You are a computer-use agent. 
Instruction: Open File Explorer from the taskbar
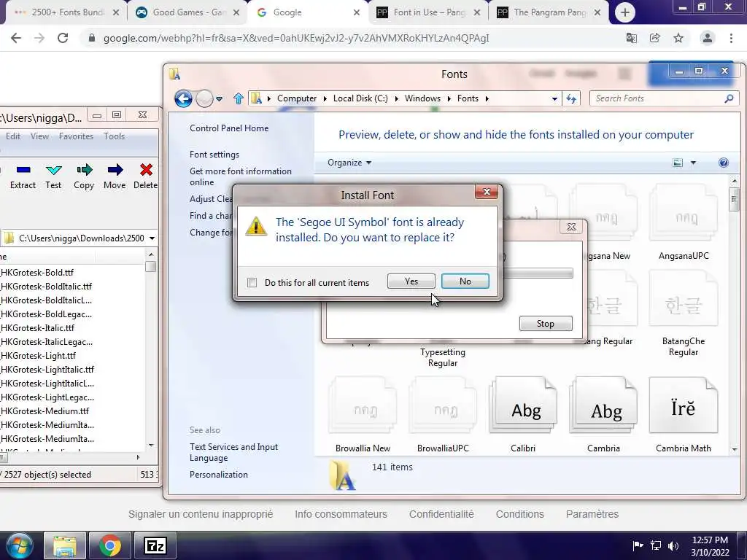tap(65, 545)
